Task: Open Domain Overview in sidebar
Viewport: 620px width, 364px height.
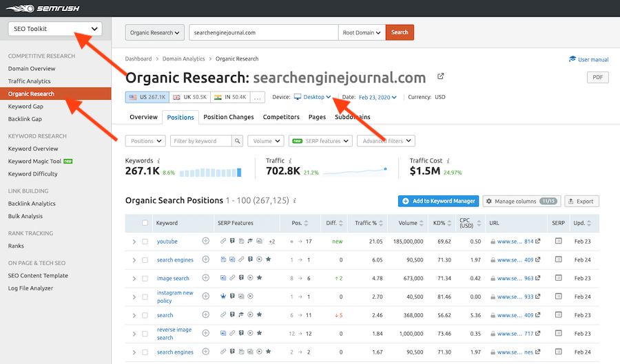Action: point(32,68)
